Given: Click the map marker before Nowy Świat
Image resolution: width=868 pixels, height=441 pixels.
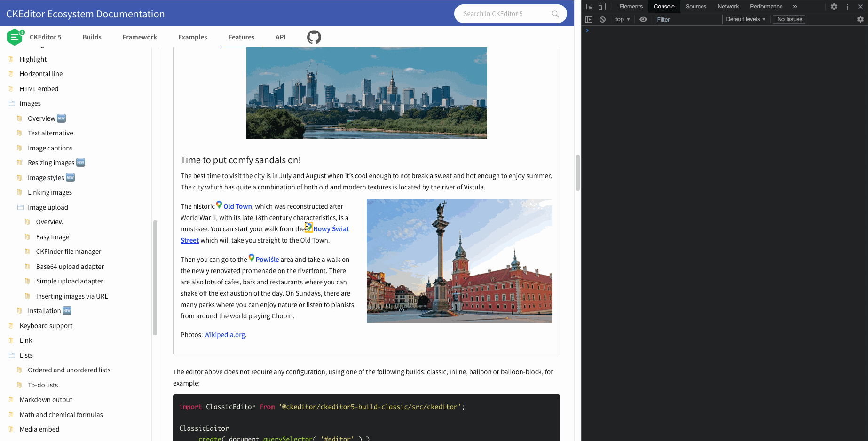Looking at the screenshot, I should 309,228.
